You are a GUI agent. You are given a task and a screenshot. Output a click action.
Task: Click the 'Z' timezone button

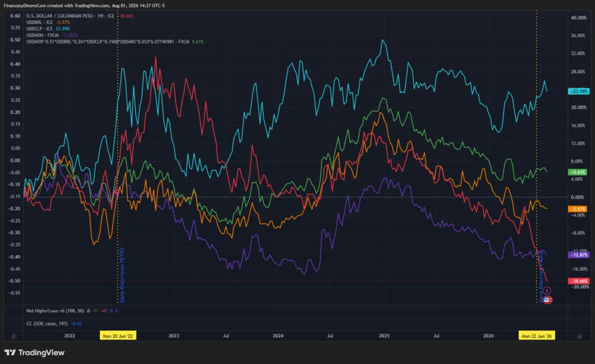[14, 336]
